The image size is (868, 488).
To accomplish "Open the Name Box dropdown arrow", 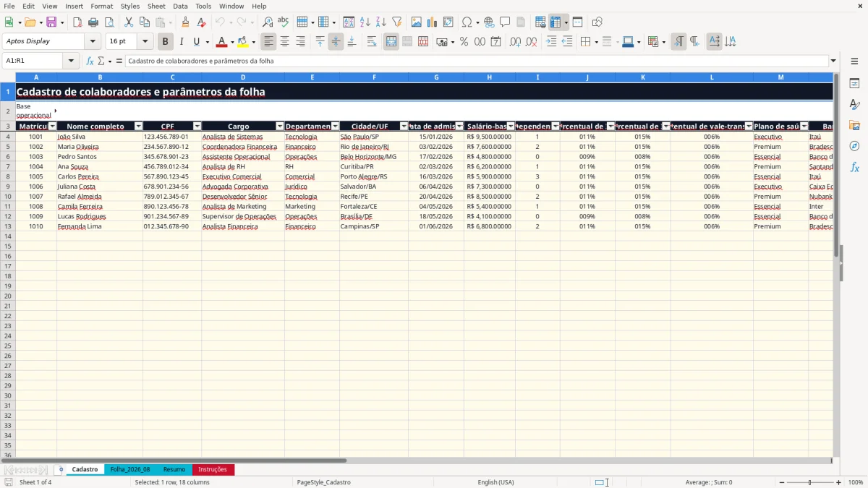I will 72,61.
